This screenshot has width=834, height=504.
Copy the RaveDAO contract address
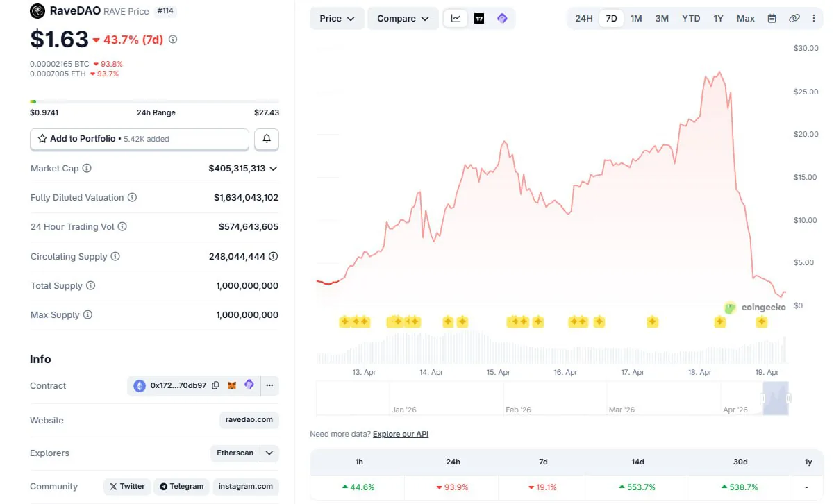coord(215,385)
